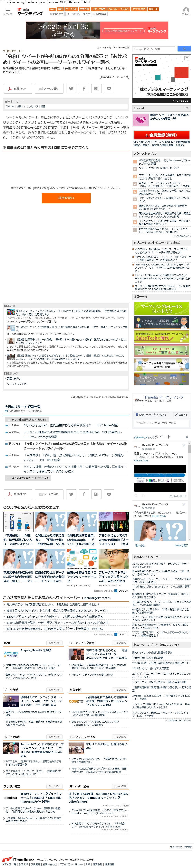Save to Pocket icon beneath article lead
This screenshot has height=868, width=194.
(109, 89)
